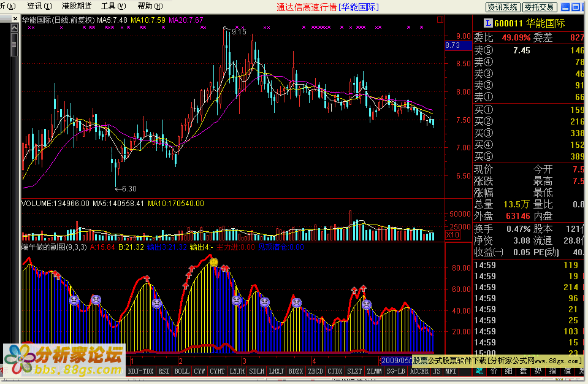The width and height of the screenshot is (588, 384).
Task: Switch to the SDLH indicator tab
Action: coord(257,371)
